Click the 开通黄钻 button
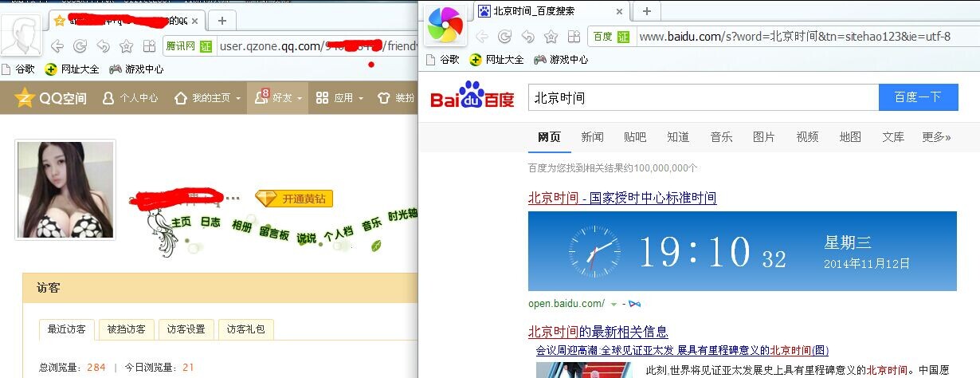Screen dimensions: 980x378 (x=294, y=199)
